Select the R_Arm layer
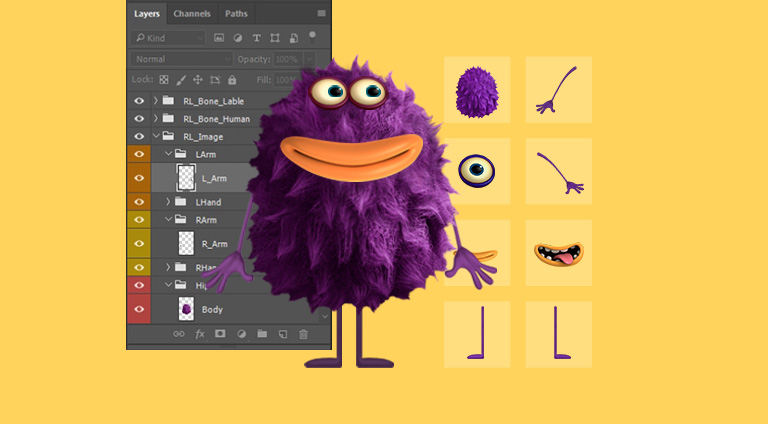This screenshot has height=424, width=768. (215, 243)
